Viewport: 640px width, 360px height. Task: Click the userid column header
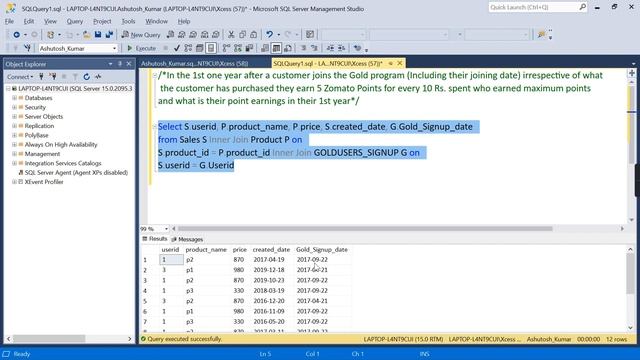coord(170,249)
